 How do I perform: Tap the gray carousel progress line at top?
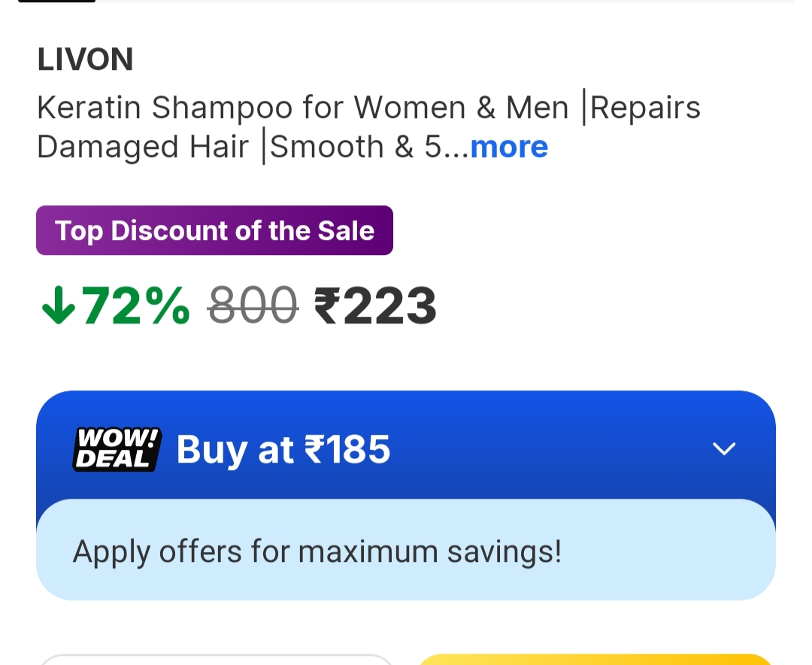point(444,1)
